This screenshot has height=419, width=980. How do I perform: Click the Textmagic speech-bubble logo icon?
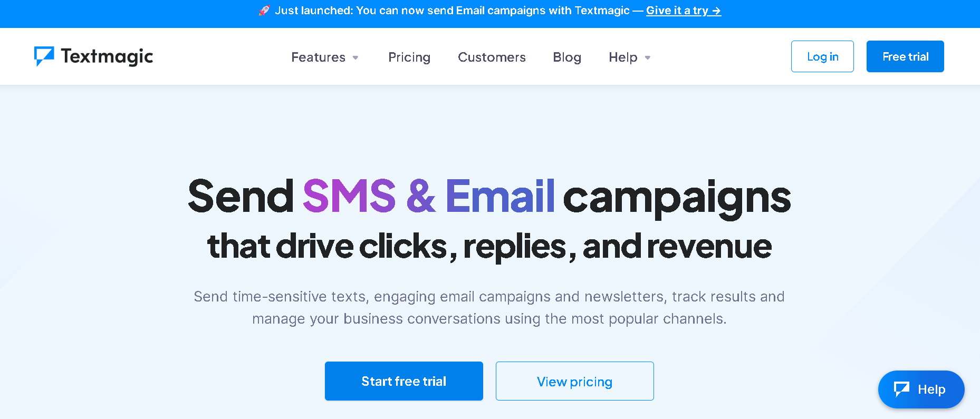pos(44,56)
